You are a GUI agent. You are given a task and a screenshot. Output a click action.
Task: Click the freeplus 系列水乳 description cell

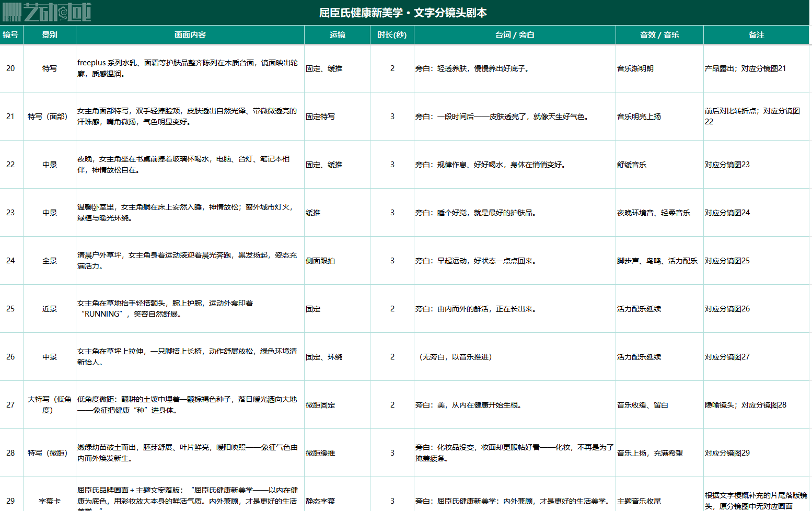tap(190, 68)
